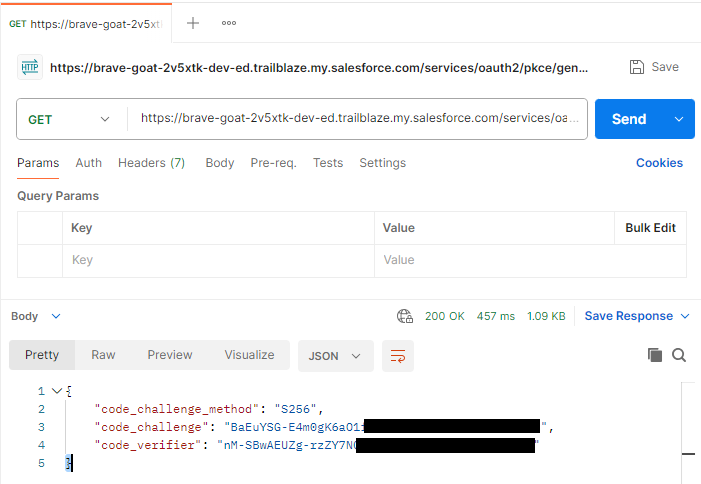Click Bulk Edit in query params
The image size is (701, 484).
tap(650, 228)
